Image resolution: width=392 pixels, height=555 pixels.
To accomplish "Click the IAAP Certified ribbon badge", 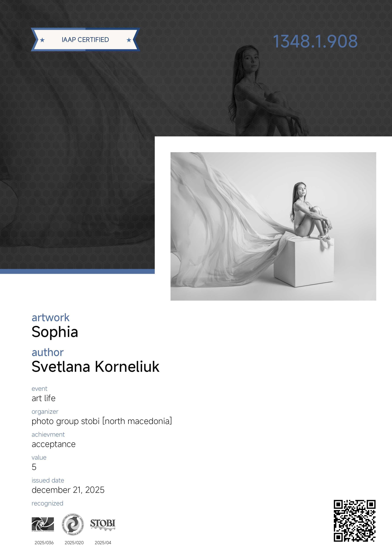I will coord(86,39).
